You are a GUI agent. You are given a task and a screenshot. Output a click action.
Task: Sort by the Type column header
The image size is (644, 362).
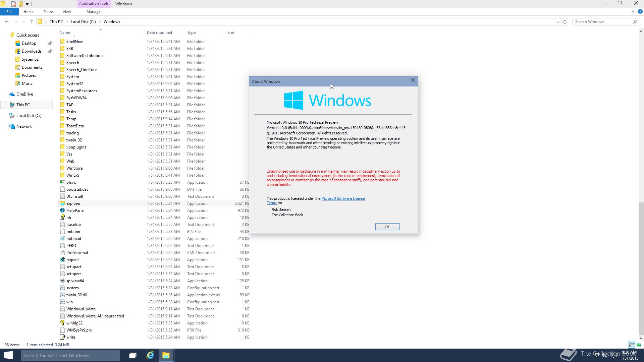pos(205,33)
